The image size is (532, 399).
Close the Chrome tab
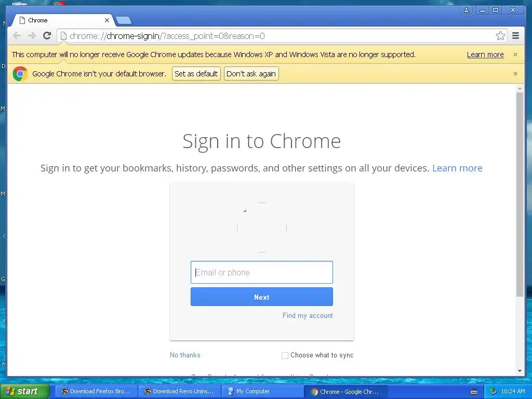(x=107, y=20)
